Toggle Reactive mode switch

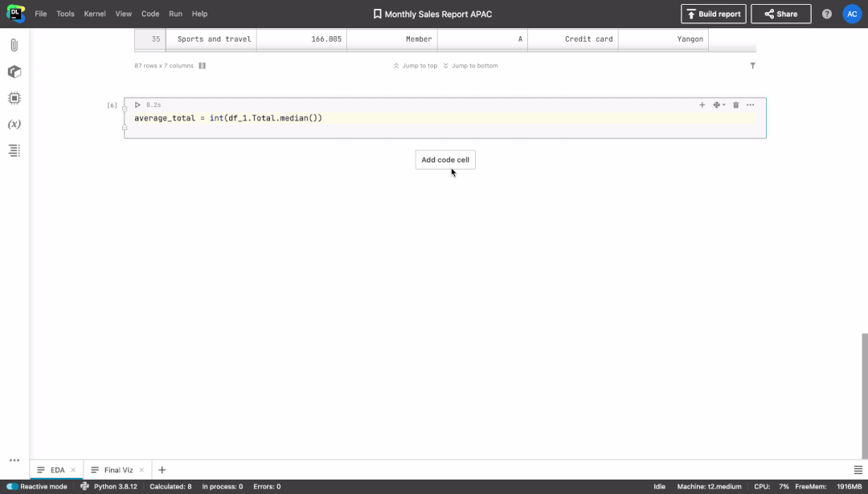[x=12, y=487]
